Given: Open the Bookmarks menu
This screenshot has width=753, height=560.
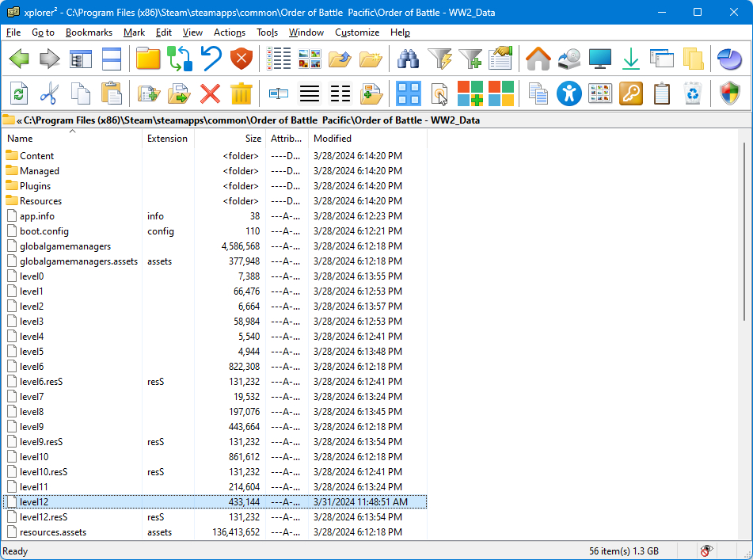Looking at the screenshot, I should (89, 32).
